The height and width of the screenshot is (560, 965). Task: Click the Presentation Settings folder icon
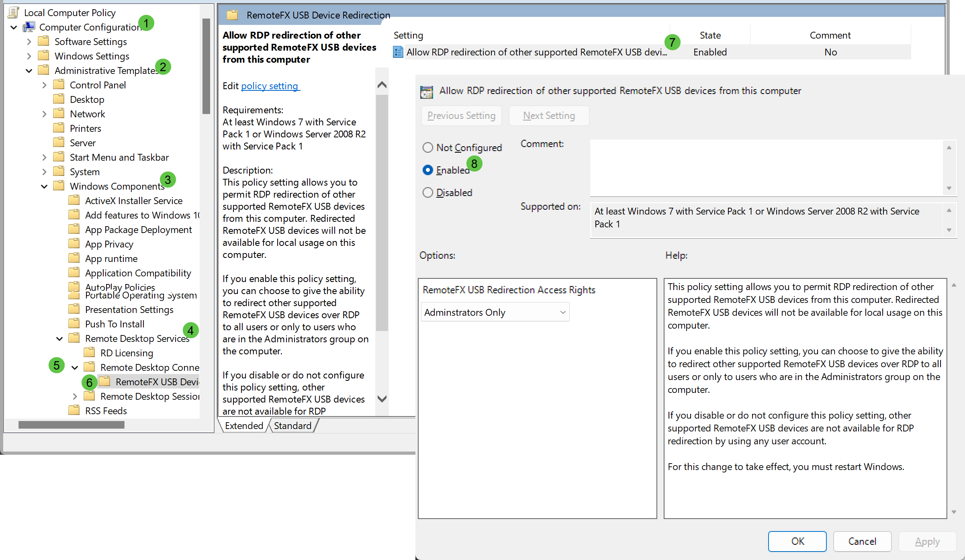pyautogui.click(x=74, y=309)
